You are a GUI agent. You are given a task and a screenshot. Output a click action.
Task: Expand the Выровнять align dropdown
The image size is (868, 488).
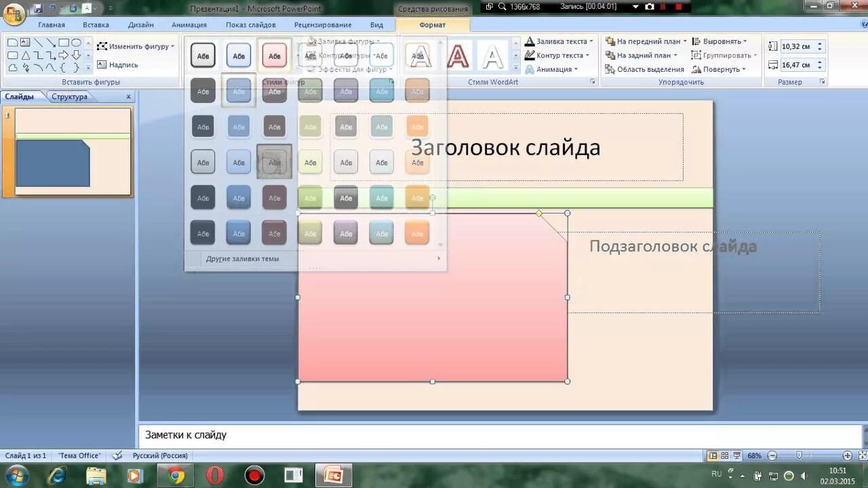pyautogui.click(x=719, y=41)
